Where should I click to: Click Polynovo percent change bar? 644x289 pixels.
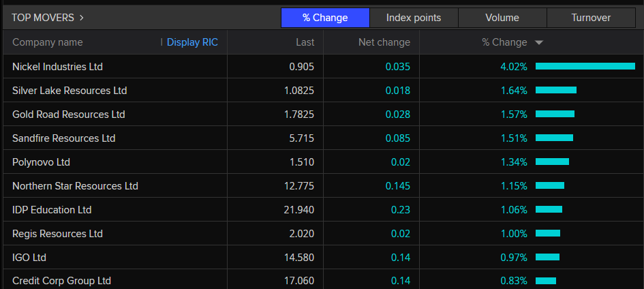point(553,162)
